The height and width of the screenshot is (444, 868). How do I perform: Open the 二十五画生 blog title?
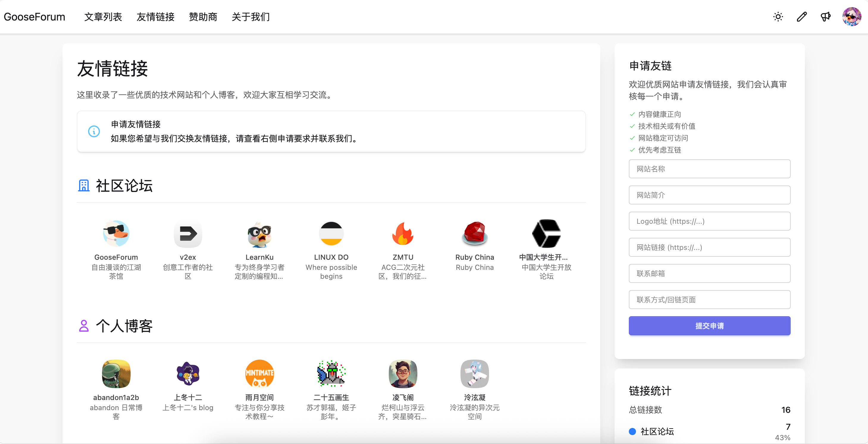coord(331,398)
